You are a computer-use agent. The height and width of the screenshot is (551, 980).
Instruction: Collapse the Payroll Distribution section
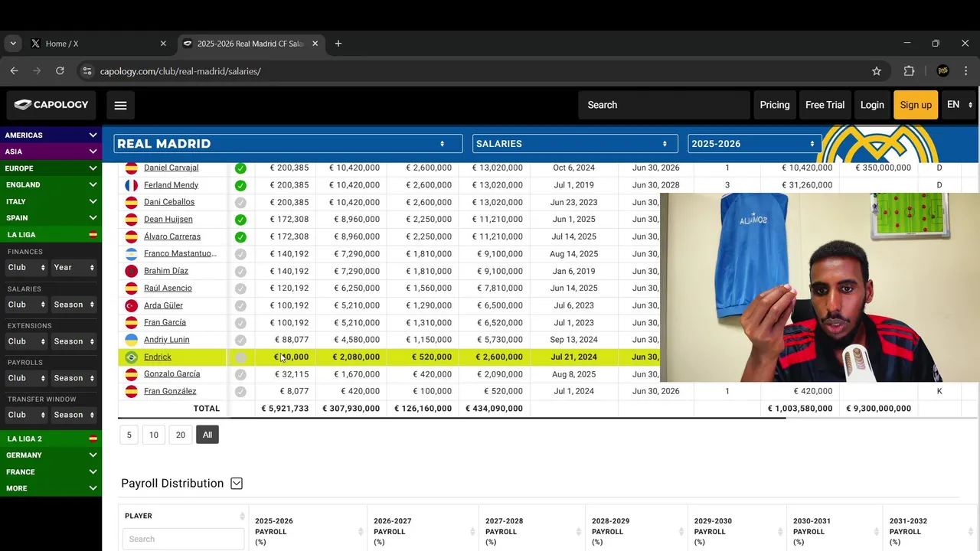click(x=237, y=484)
